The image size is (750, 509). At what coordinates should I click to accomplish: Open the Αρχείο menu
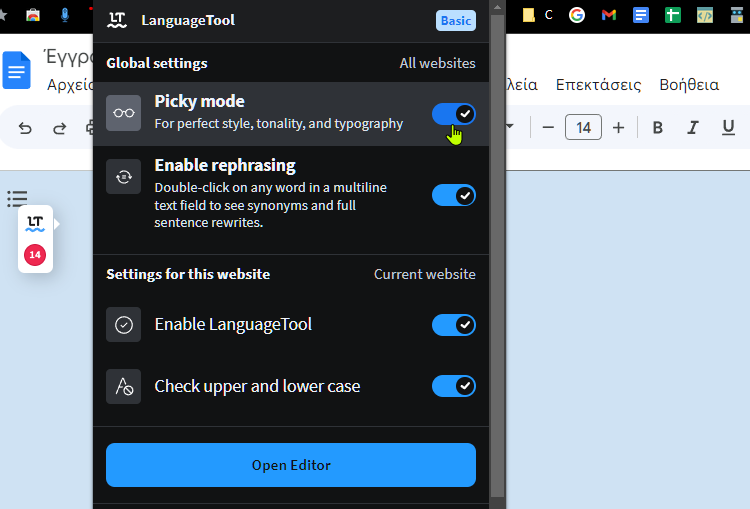point(70,85)
